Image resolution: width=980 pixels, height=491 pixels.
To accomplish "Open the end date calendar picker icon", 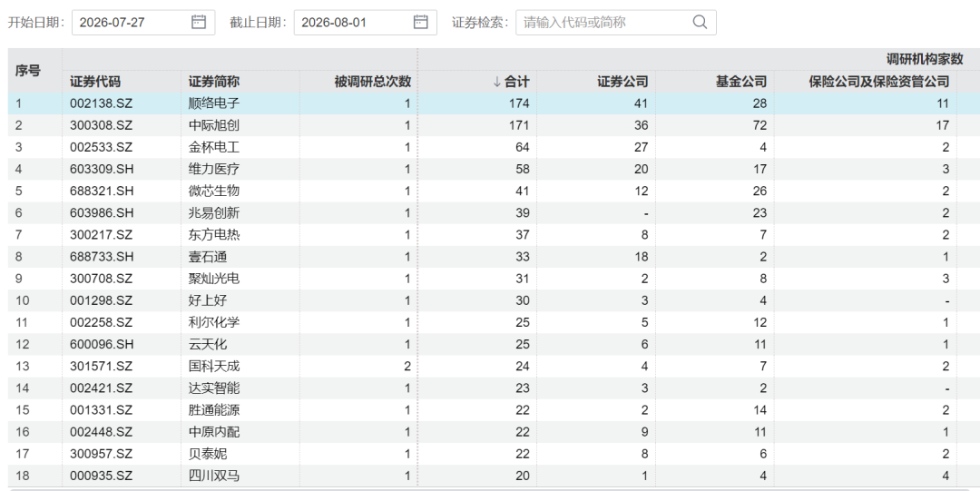I will tap(421, 22).
